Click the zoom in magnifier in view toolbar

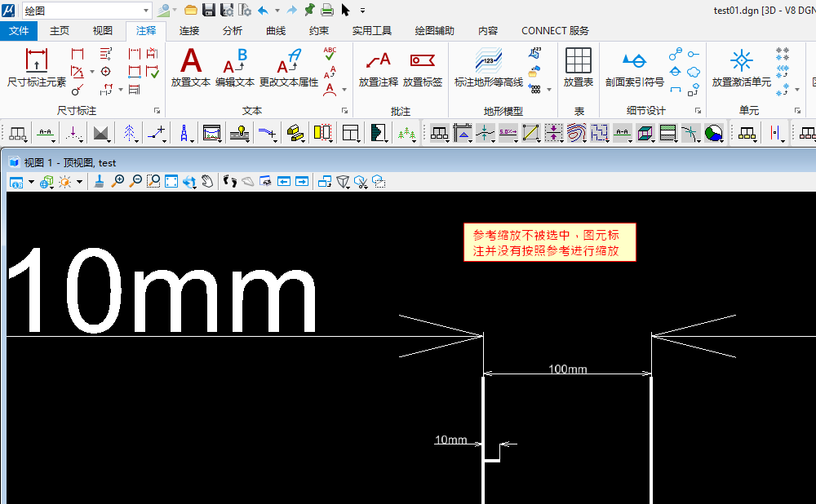118,181
